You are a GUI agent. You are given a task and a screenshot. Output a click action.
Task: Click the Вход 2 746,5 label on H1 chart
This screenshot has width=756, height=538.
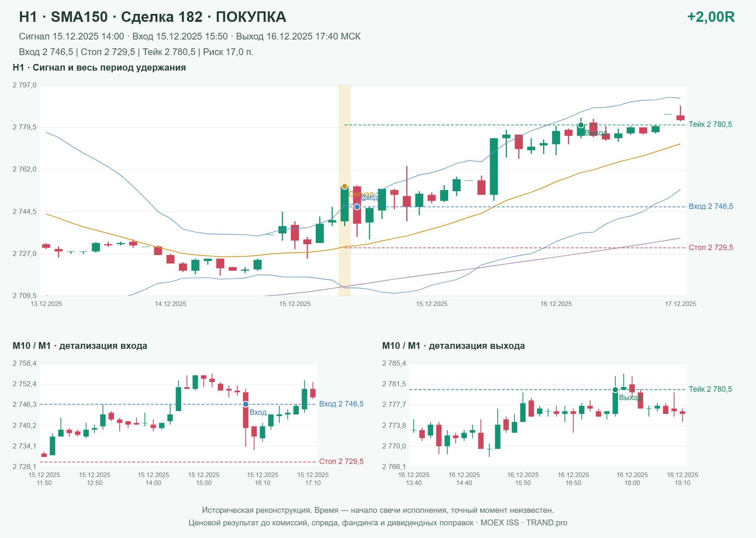(x=711, y=206)
